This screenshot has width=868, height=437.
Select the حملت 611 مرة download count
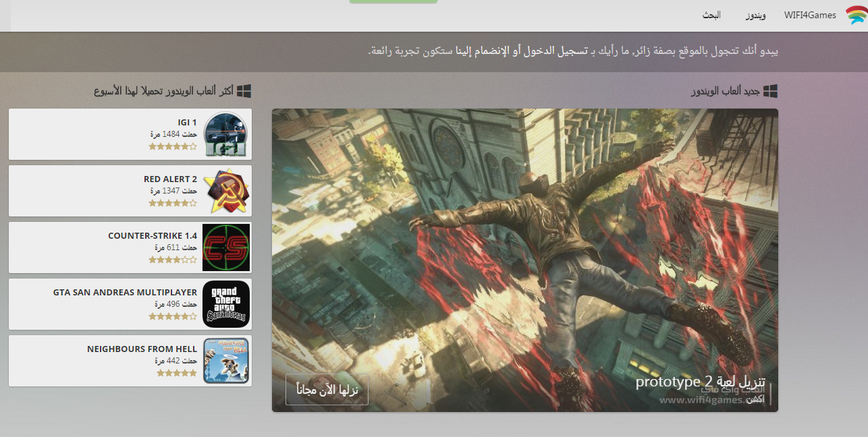pos(175,247)
